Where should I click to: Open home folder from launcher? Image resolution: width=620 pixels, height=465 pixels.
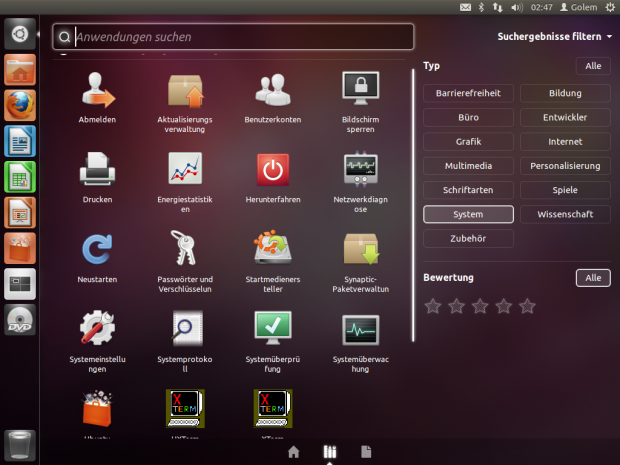[20, 70]
